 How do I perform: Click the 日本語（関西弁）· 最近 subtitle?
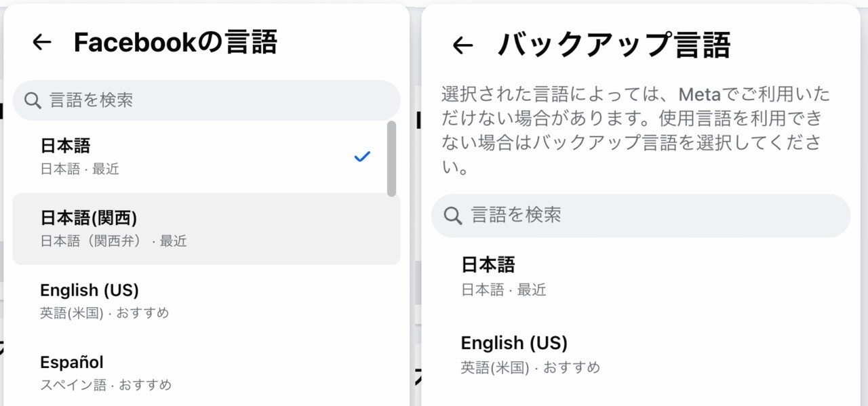113,241
